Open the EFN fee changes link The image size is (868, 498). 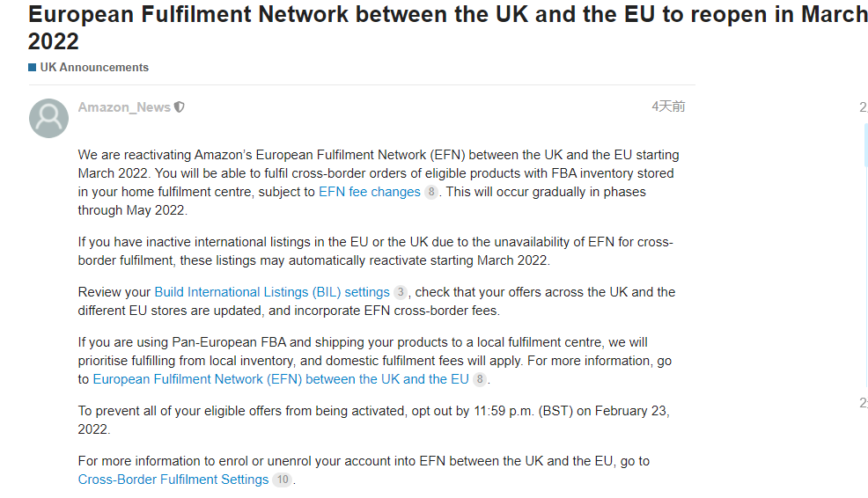369,192
